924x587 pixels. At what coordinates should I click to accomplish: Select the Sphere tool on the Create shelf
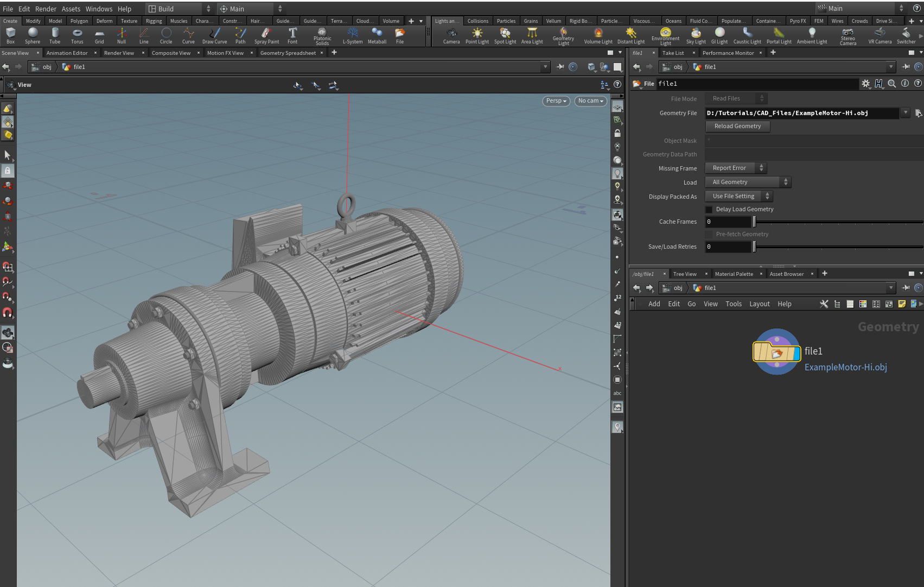(33, 35)
